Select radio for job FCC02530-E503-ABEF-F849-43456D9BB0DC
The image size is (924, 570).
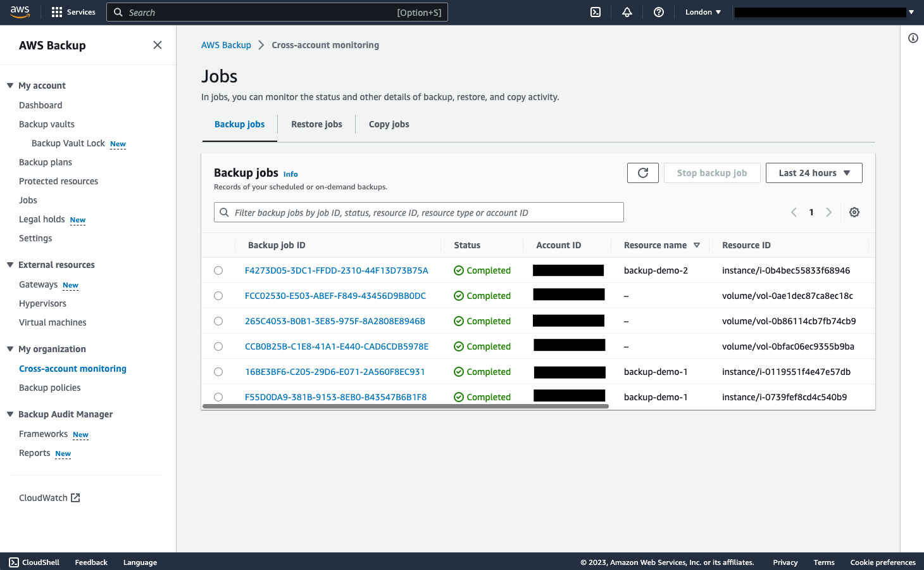pyautogui.click(x=218, y=296)
